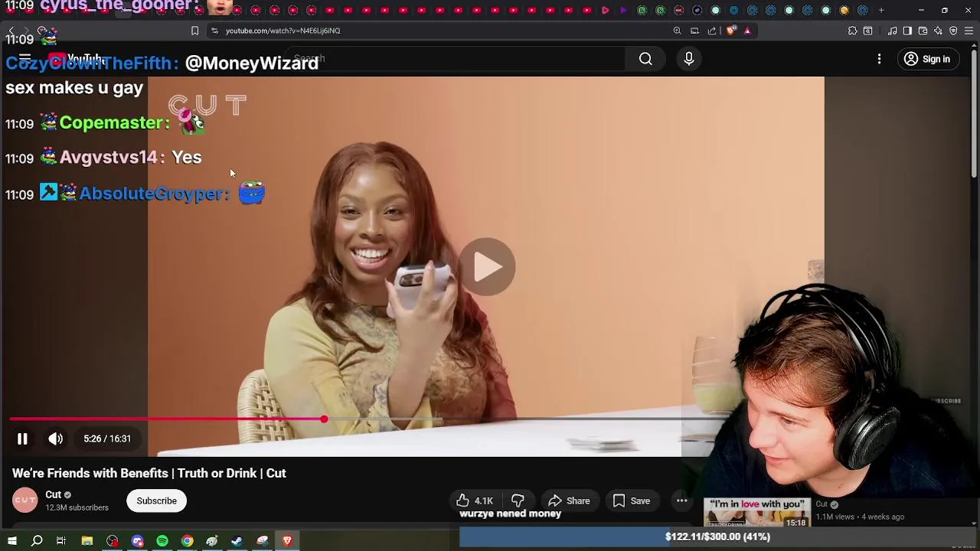Screen dimensions: 980x551
Task: Click the 5:26 / 16:31 time display
Action: click(107, 439)
